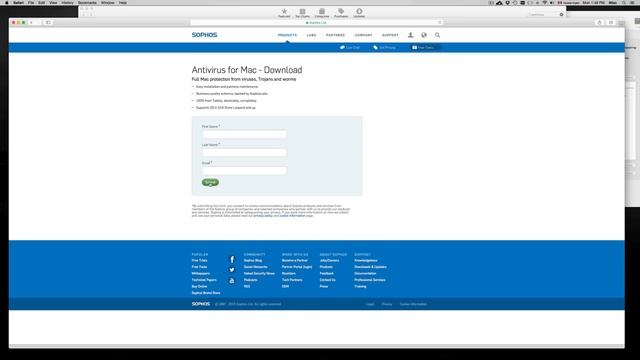Image resolution: width=640 pixels, height=360 pixels.
Task: Open the File menu
Action: point(31,2)
